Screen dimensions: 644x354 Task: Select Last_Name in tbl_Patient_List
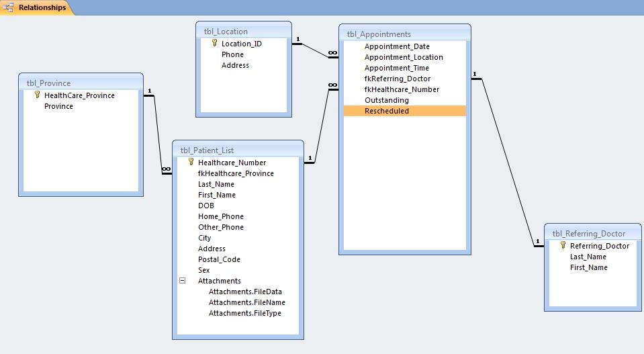tap(238, 184)
